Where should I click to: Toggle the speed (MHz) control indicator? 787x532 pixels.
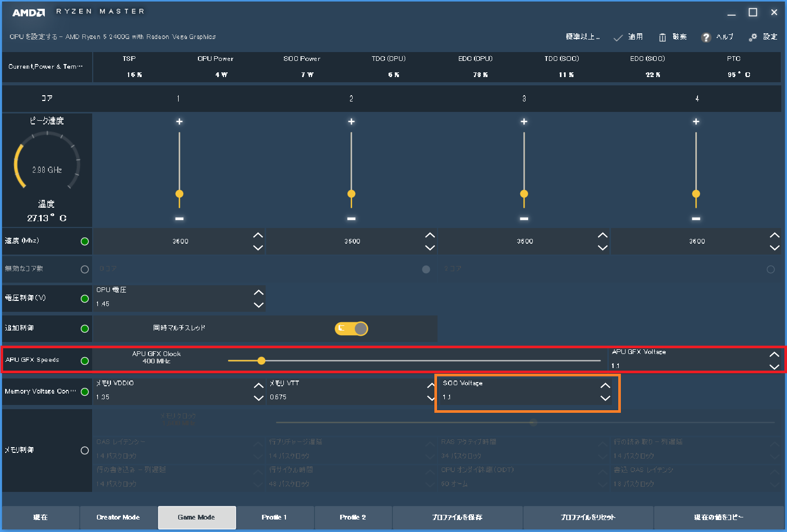tap(85, 242)
